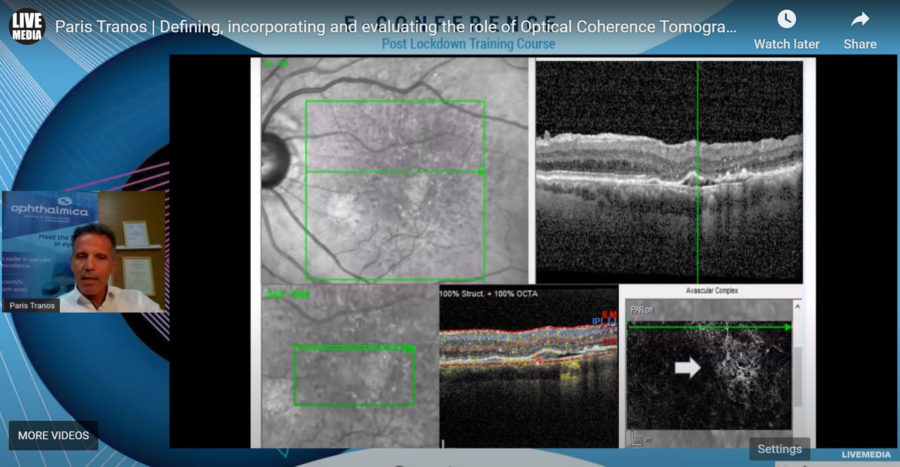Screen dimensions: 900x467
Task: Click the 'PAR on' label in the OCTA panel
Action: 642,310
